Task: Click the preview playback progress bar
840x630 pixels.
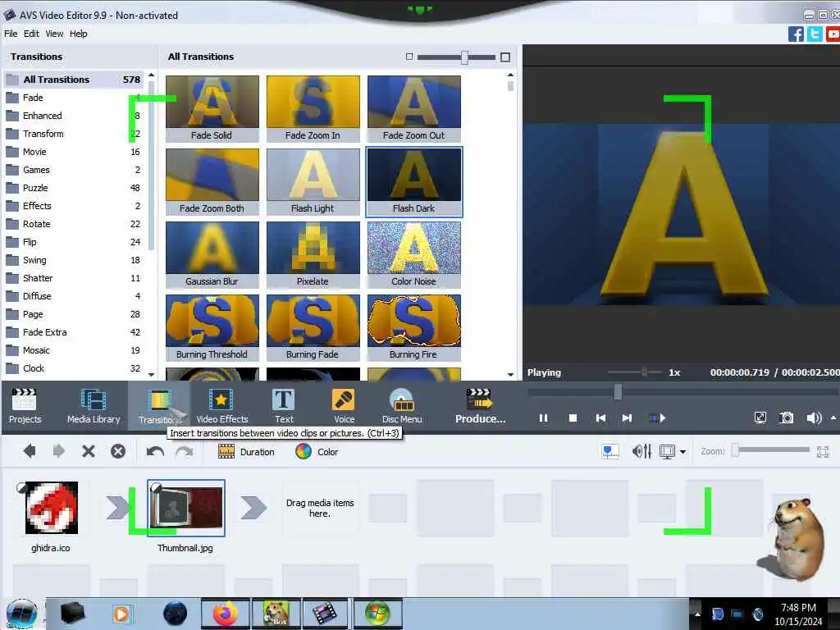Action: [682, 392]
